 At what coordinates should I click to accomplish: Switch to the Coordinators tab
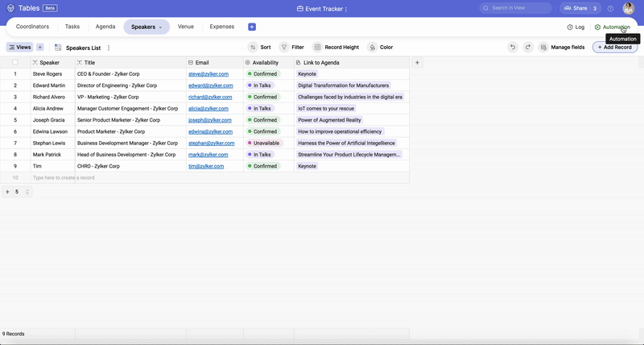pyautogui.click(x=32, y=27)
